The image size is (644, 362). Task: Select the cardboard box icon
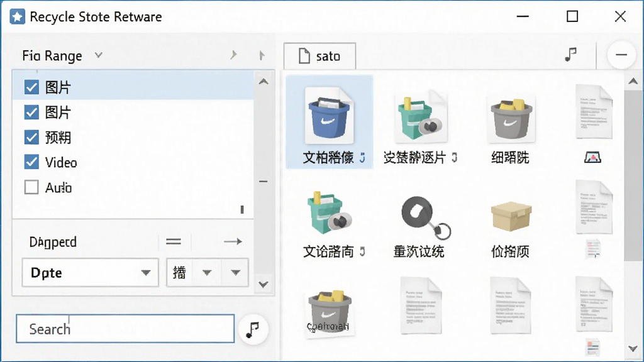click(511, 216)
